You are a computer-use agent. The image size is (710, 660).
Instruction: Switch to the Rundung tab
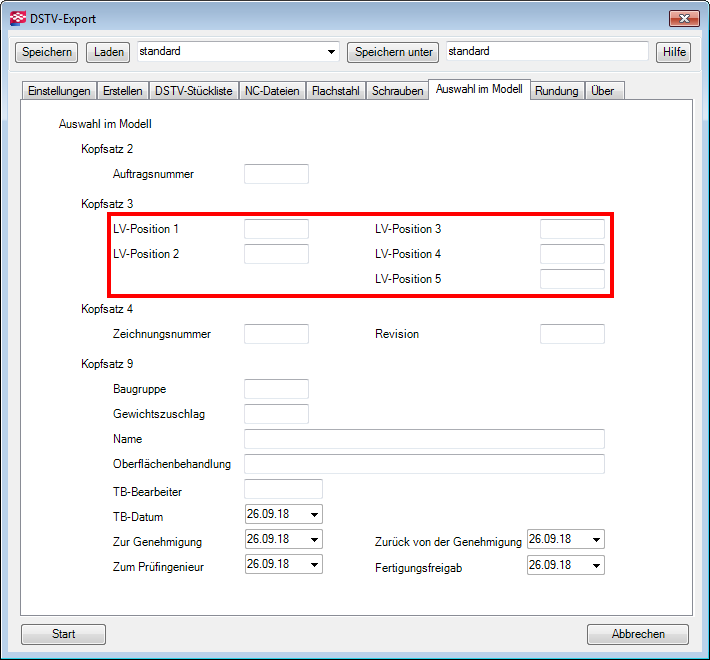[x=557, y=91]
